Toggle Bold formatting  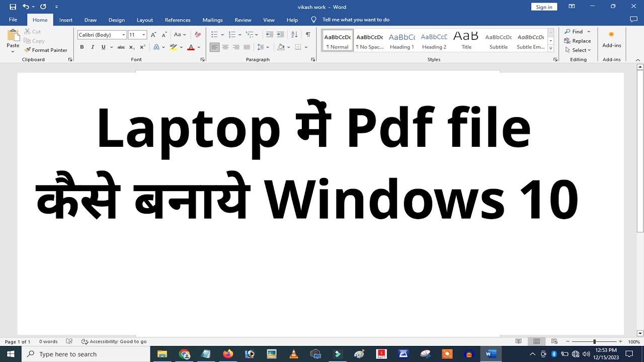pos(82,47)
